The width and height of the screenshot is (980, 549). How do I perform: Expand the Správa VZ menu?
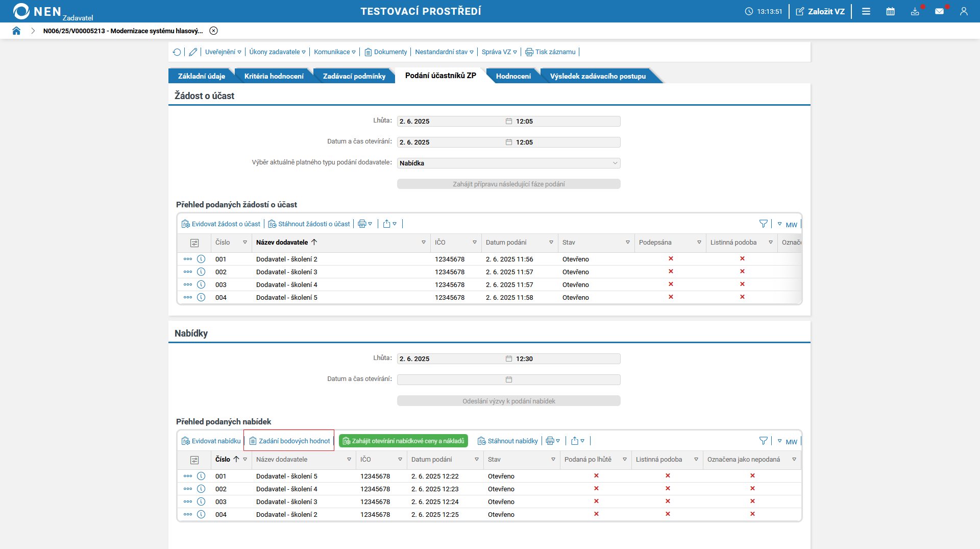(499, 52)
